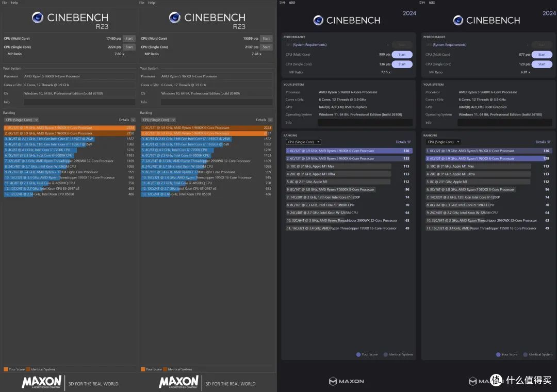This screenshot has width=557, height=392.
Task: Open ranking type dropdown in the 15559 pts R23 window
Action: tap(159, 120)
